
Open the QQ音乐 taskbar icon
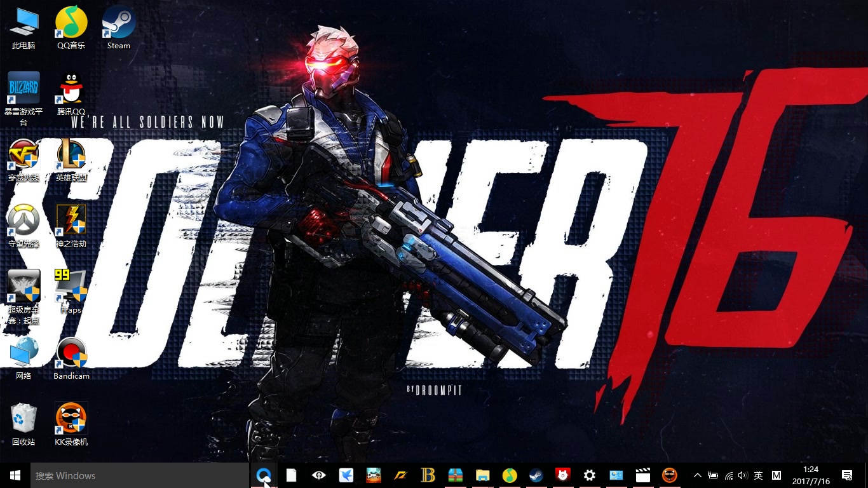pos(510,475)
